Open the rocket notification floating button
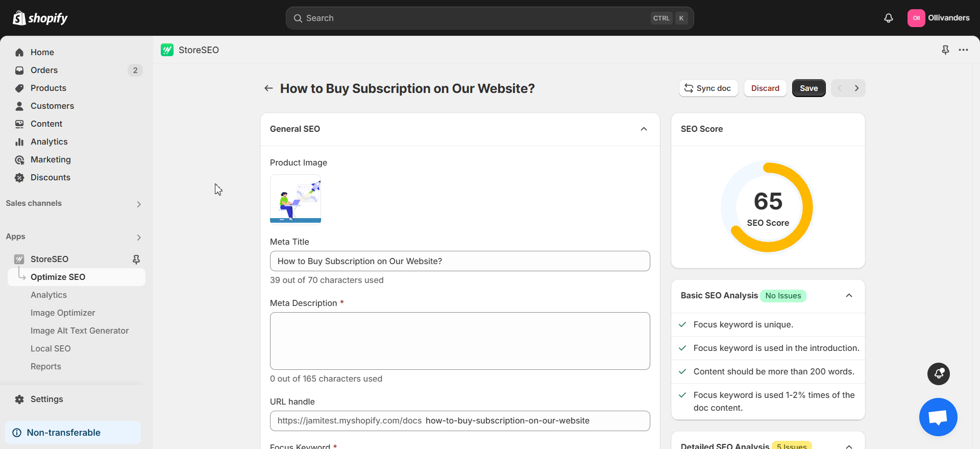Screen dimensions: 980x449 coord(939,374)
